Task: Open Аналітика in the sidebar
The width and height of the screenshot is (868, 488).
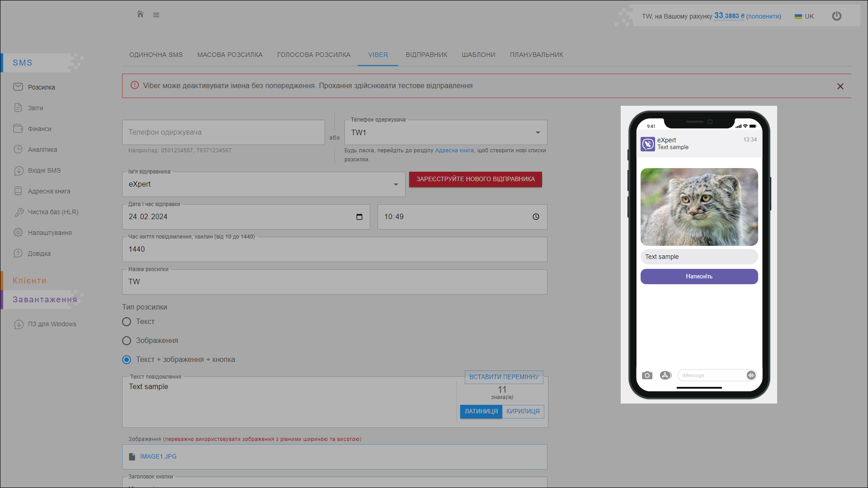Action: pos(42,150)
